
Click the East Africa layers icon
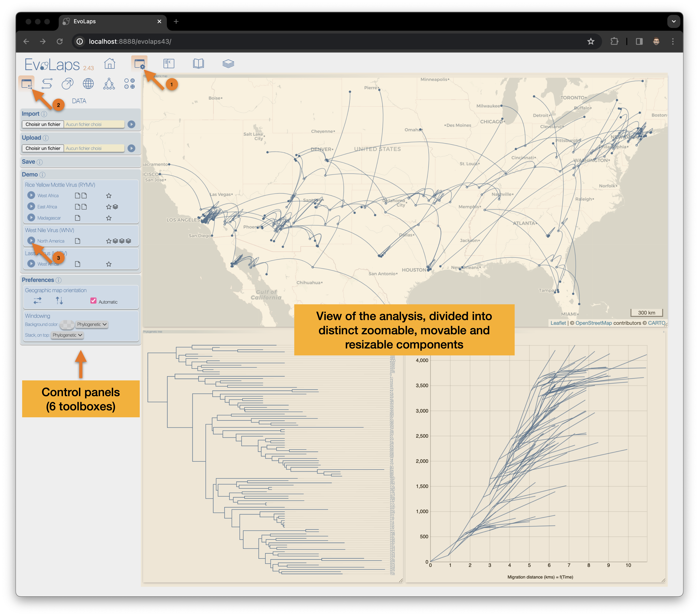pyautogui.click(x=115, y=207)
